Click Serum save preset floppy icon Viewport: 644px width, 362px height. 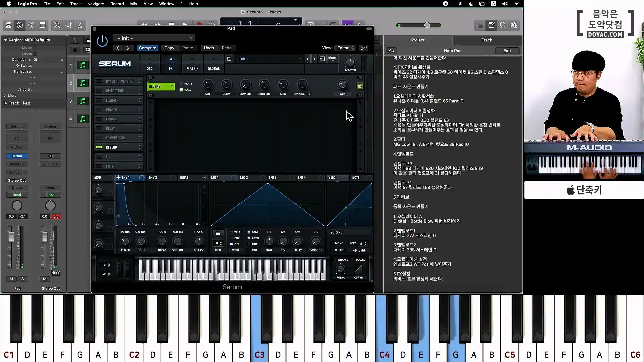(x=229, y=59)
